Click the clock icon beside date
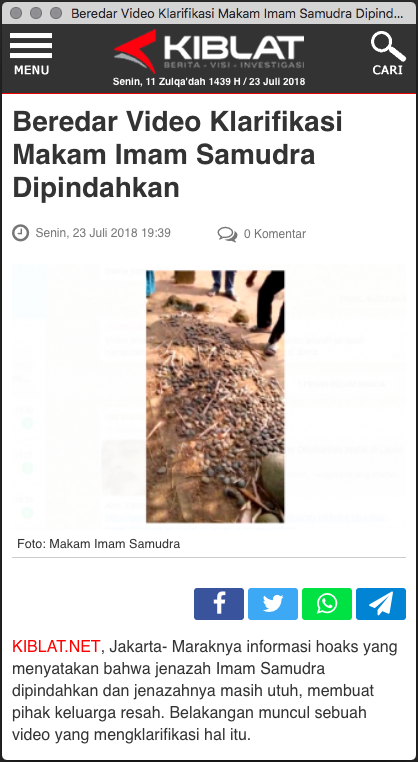 point(20,233)
